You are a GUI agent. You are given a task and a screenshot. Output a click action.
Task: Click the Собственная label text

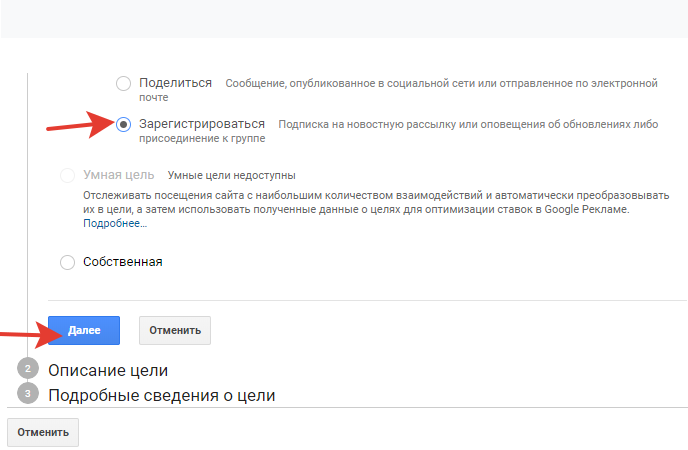pos(122,261)
